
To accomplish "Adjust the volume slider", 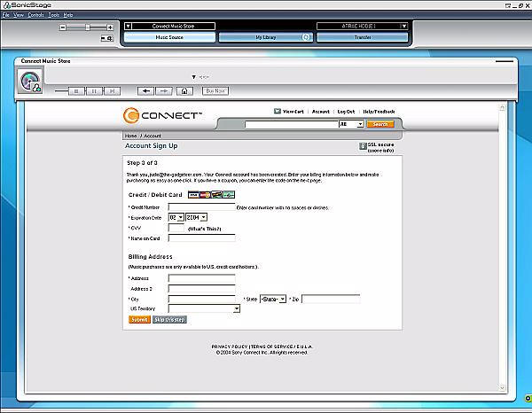I will coord(86,27).
